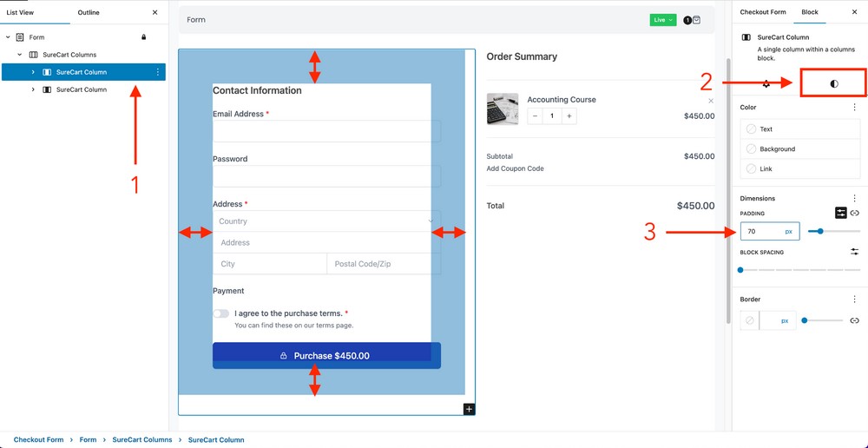Increase Accounting Course quantity
The height and width of the screenshot is (448, 868).
[569, 116]
